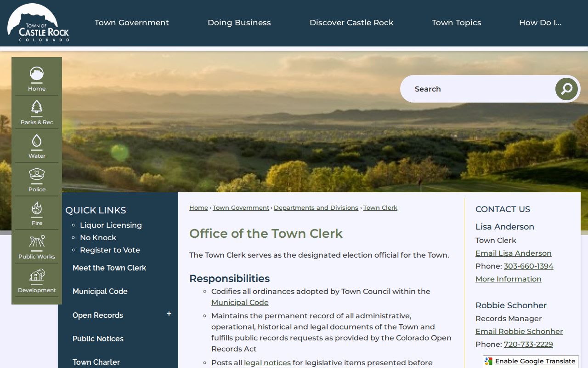Image resolution: width=588 pixels, height=368 pixels.
Task: Click Email Robbie Schonher link
Action: (x=519, y=331)
